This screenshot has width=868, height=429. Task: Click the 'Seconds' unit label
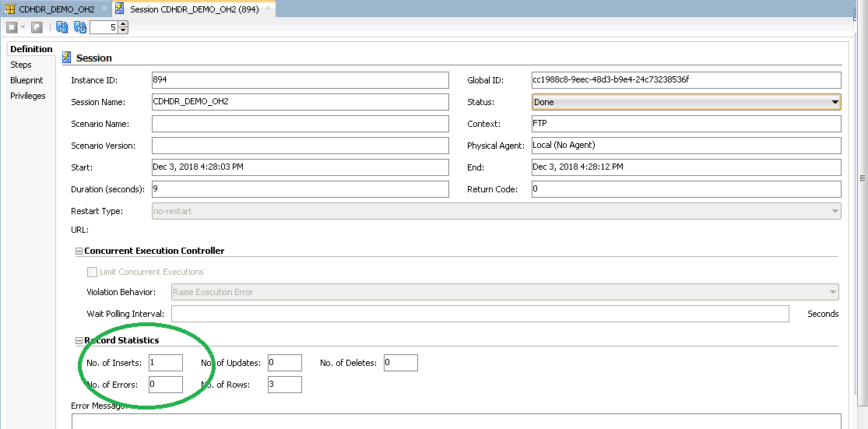pos(823,314)
